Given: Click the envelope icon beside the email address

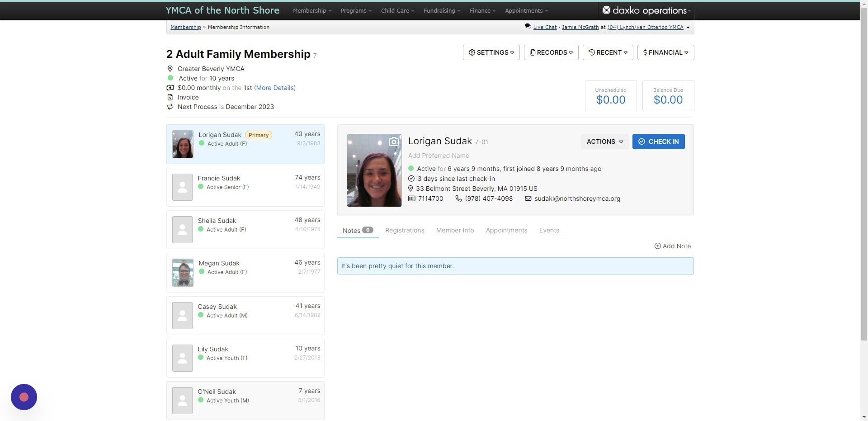Looking at the screenshot, I should pos(528,199).
